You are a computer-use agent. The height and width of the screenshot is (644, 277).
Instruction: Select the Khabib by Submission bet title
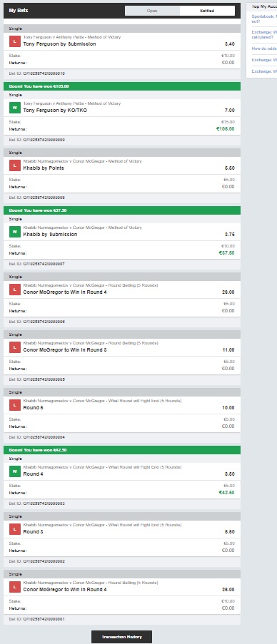(x=50, y=235)
